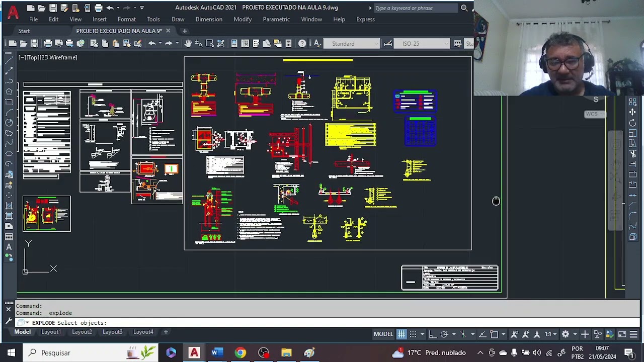Switch to the Start tab

click(x=24, y=31)
